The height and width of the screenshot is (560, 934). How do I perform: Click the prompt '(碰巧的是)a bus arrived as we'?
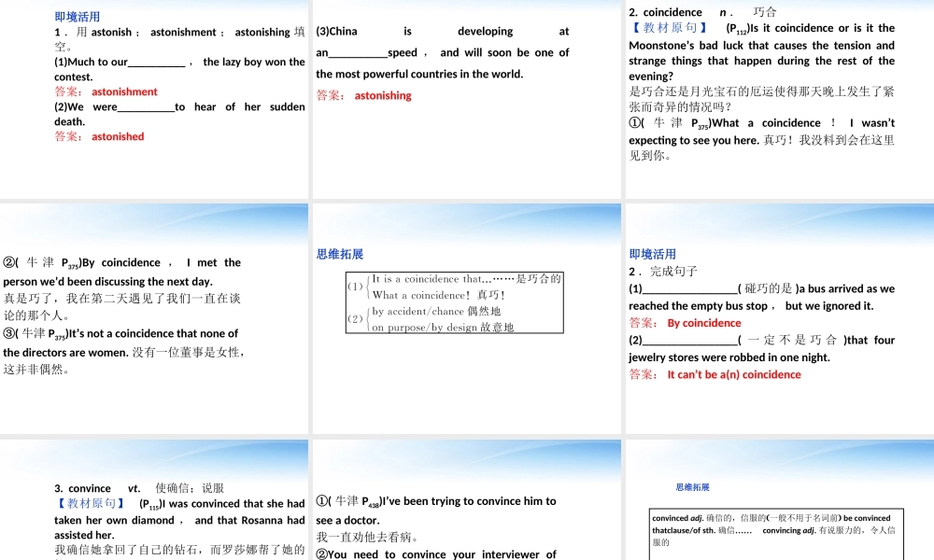pos(816,288)
